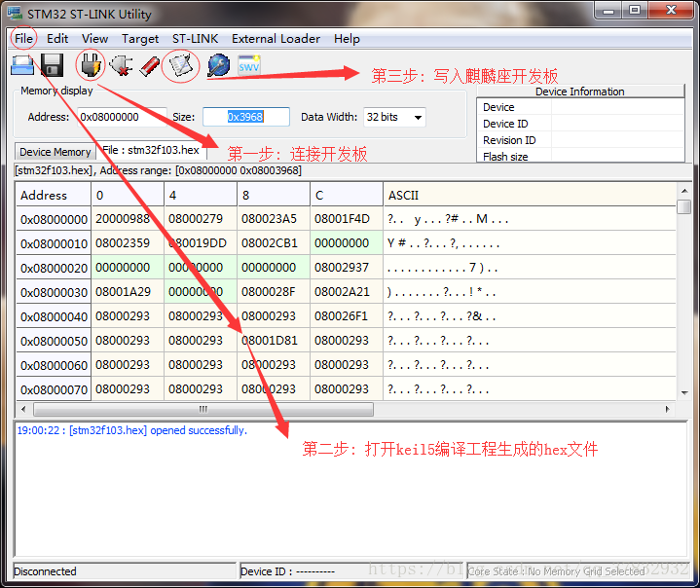Image resolution: width=700 pixels, height=588 pixels.
Task: Open the ST-LINK menu
Action: point(196,38)
